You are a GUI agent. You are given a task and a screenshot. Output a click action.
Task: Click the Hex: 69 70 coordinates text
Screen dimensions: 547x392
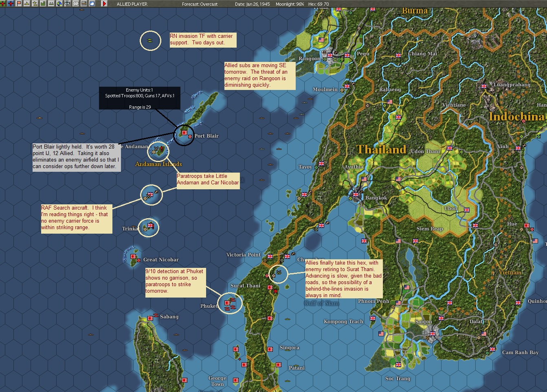(319, 4)
